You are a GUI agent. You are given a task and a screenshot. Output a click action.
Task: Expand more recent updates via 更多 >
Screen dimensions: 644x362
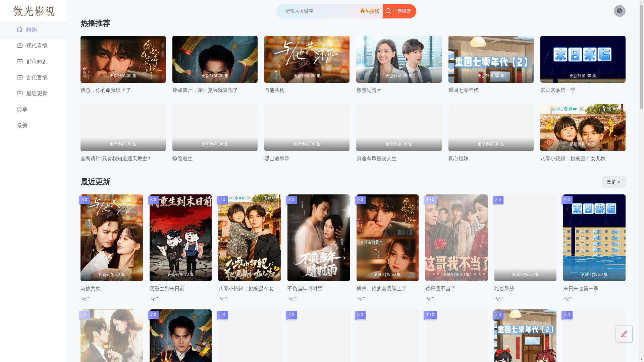click(x=613, y=182)
